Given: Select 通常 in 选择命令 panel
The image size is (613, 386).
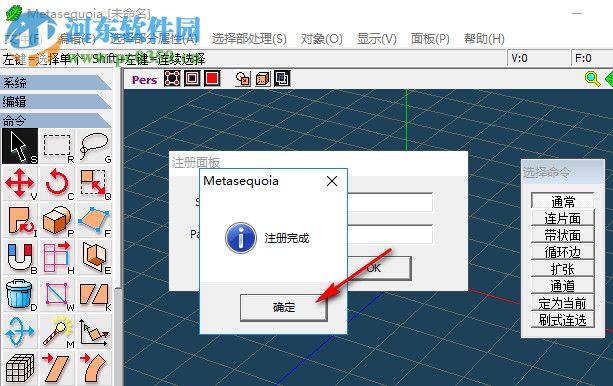Looking at the screenshot, I should [563, 201].
